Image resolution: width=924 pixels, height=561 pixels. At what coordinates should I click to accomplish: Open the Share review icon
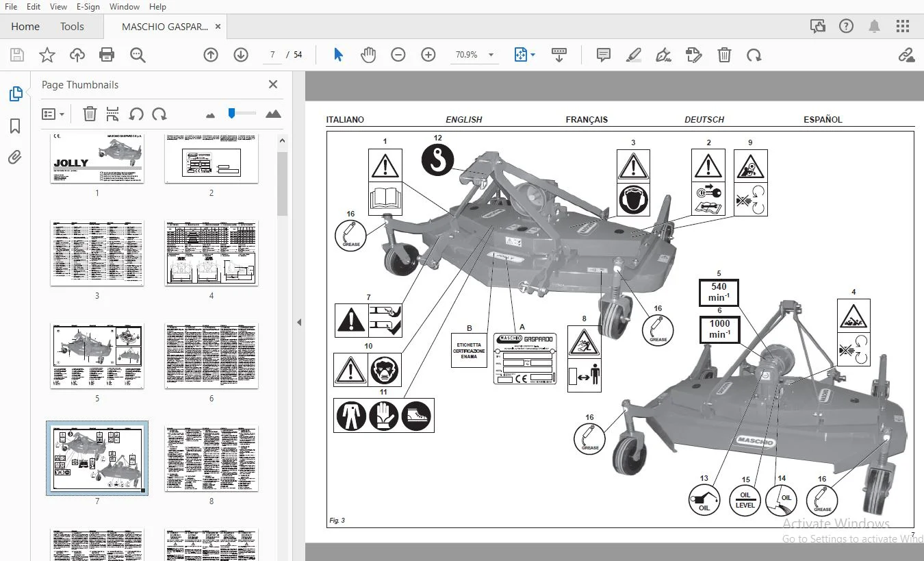tap(818, 27)
